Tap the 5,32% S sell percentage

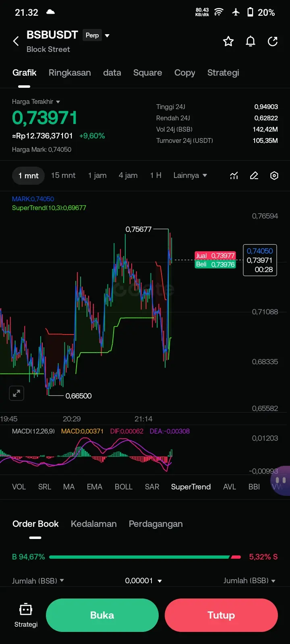(263, 557)
